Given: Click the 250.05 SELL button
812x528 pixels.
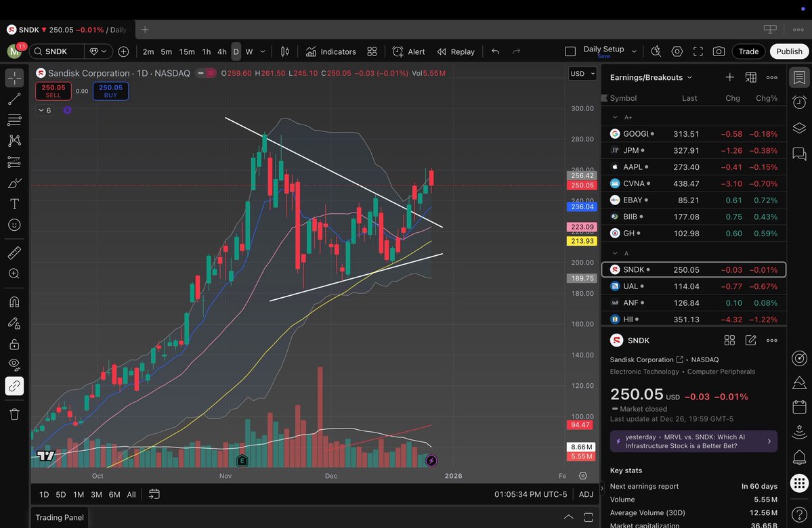Looking at the screenshot, I should tap(54, 91).
